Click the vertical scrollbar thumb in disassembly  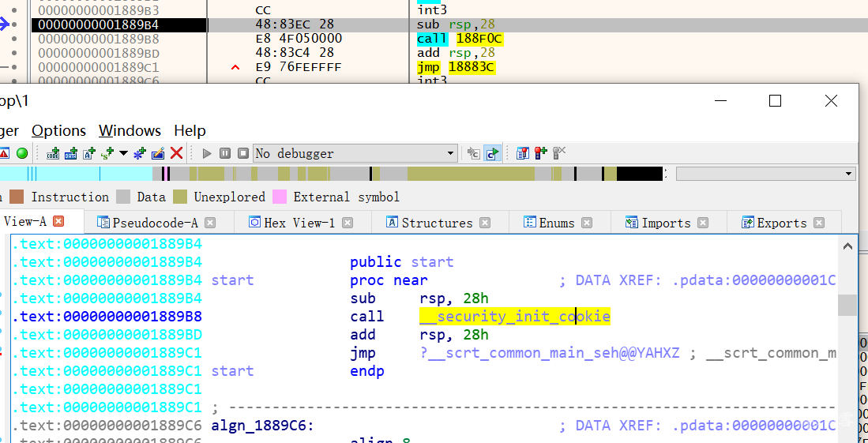[847, 305]
